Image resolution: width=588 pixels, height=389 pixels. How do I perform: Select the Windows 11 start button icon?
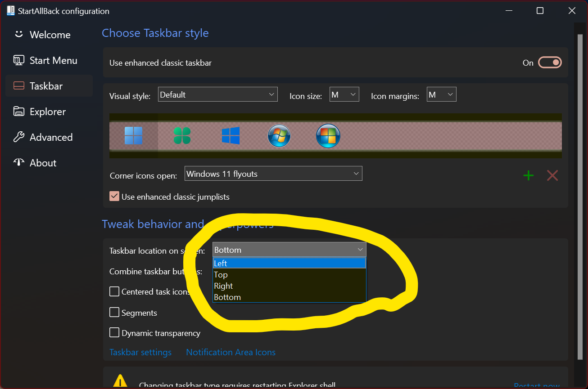click(x=133, y=135)
